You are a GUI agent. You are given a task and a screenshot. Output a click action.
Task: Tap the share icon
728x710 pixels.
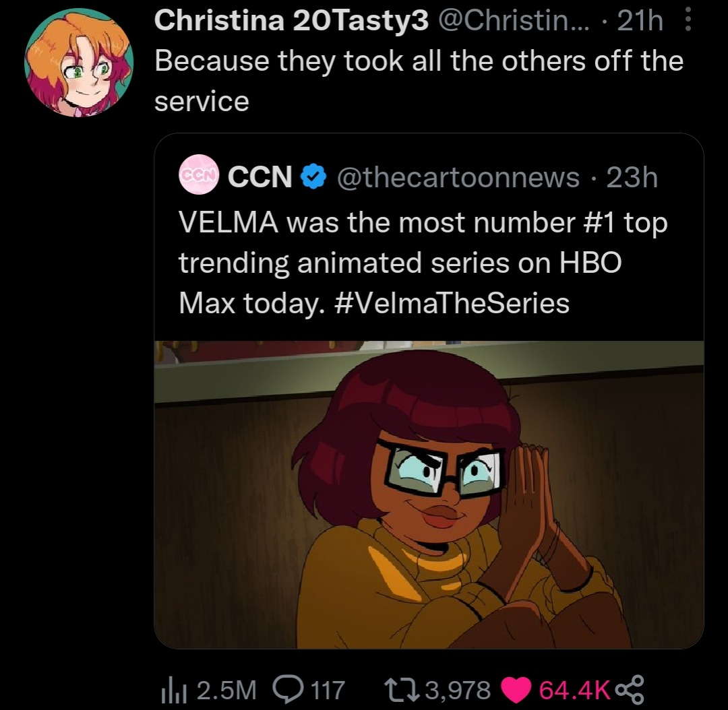tap(631, 688)
